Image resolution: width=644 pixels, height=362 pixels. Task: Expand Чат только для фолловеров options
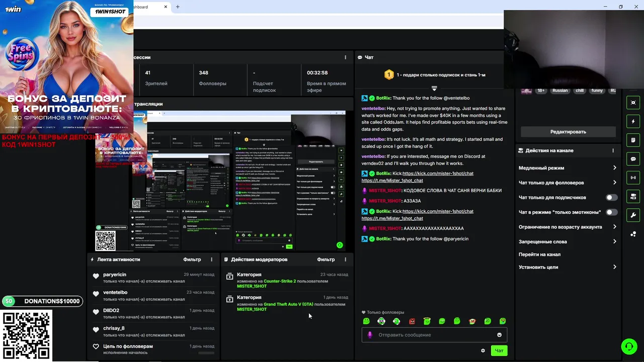[x=568, y=183]
